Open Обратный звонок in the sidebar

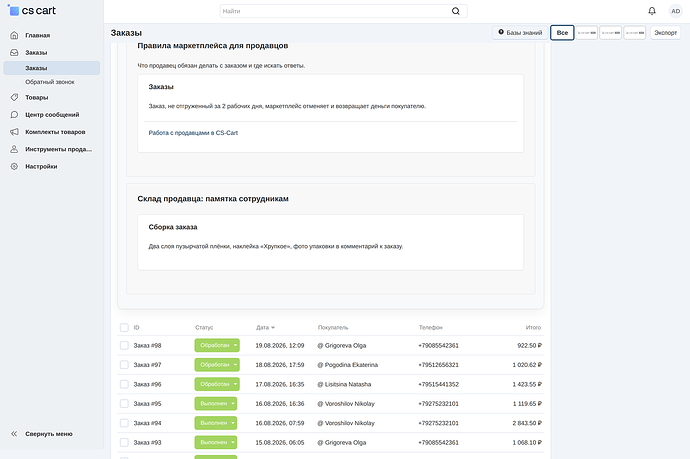[50, 82]
